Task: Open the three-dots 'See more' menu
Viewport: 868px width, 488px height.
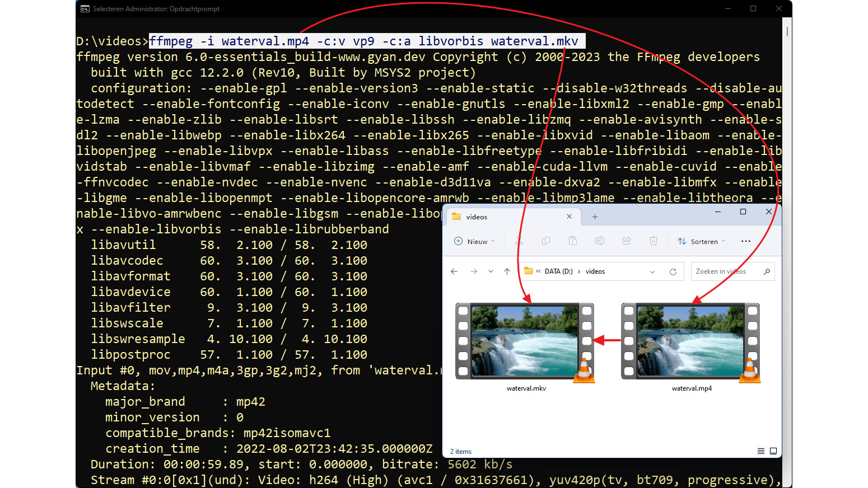Action: [746, 241]
